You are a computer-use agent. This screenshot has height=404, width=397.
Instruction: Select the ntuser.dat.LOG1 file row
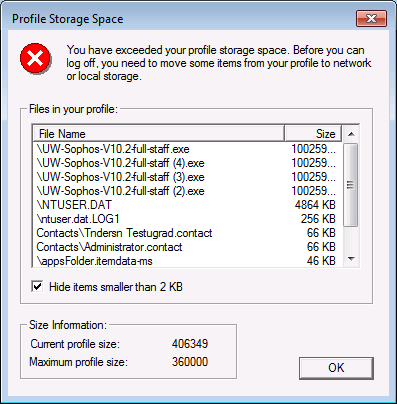pos(188,219)
